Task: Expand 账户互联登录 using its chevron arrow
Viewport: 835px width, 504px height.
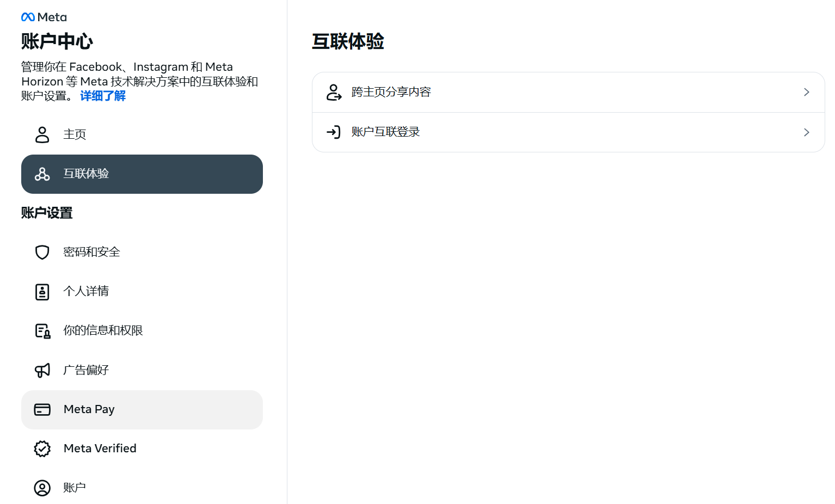Action: pyautogui.click(x=806, y=132)
